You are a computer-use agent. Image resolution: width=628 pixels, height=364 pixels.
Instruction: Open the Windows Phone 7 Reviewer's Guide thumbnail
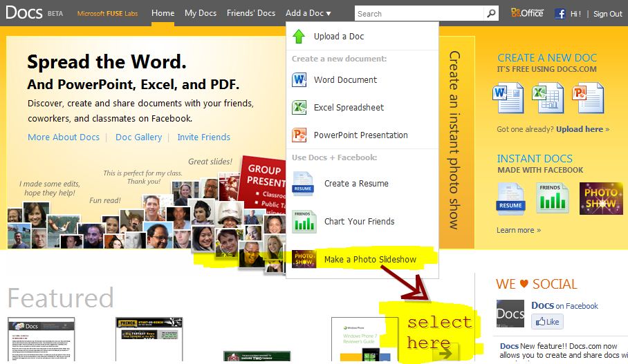pos(364,339)
